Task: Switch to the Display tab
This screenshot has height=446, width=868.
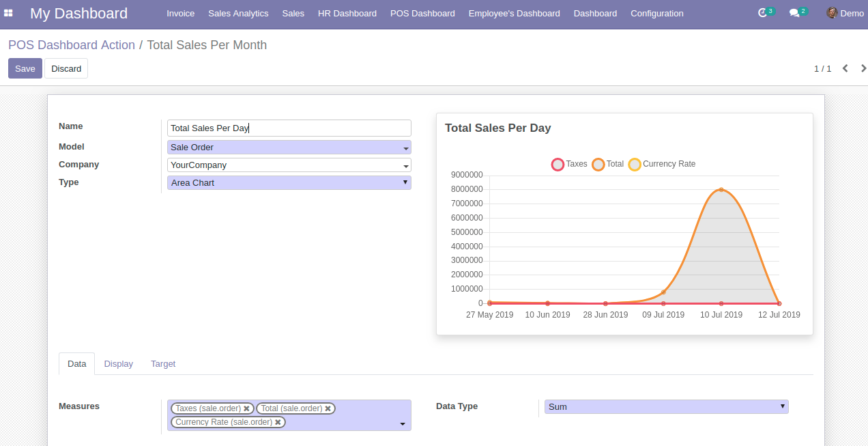Action: [x=118, y=364]
